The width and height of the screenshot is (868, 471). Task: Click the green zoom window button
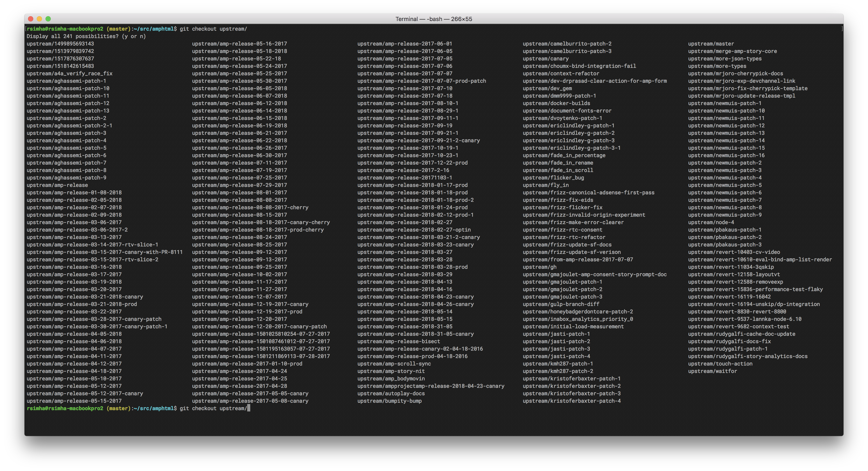(48, 19)
